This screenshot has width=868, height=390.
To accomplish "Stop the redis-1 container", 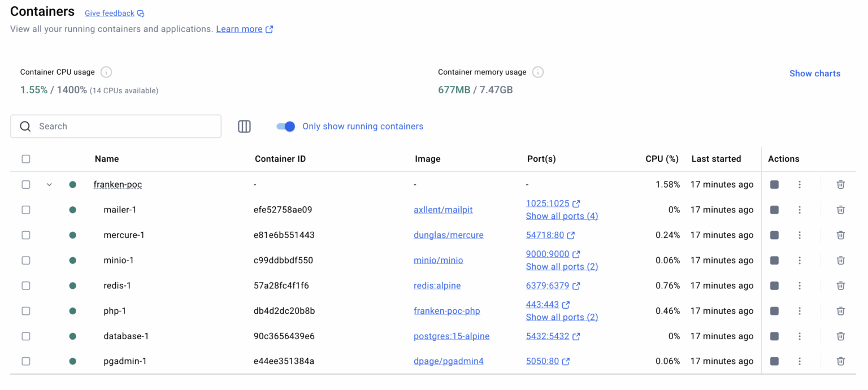I will click(x=774, y=285).
